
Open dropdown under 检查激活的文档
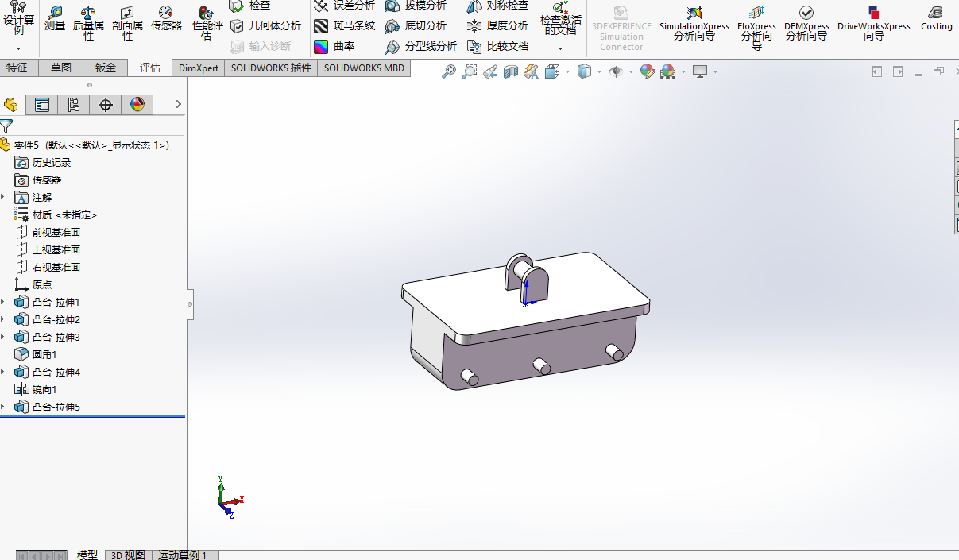coord(560,48)
